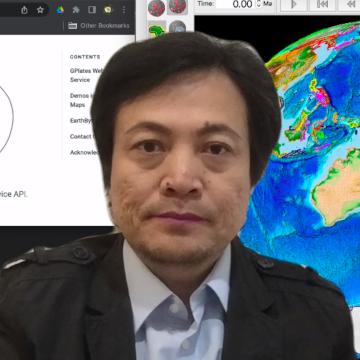Open the Demos in Maps contents link
Screen dimensions: 360x360
pos(79,100)
